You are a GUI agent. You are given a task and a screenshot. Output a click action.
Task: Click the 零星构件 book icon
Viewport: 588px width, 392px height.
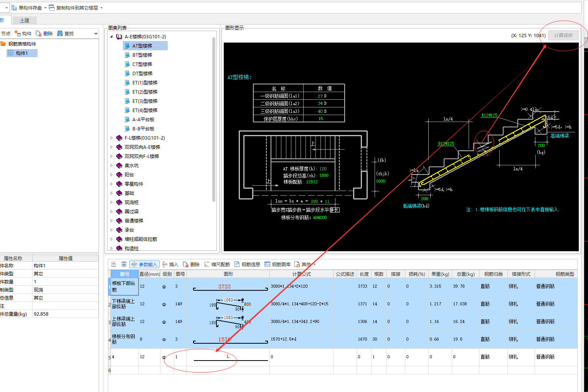click(119, 184)
